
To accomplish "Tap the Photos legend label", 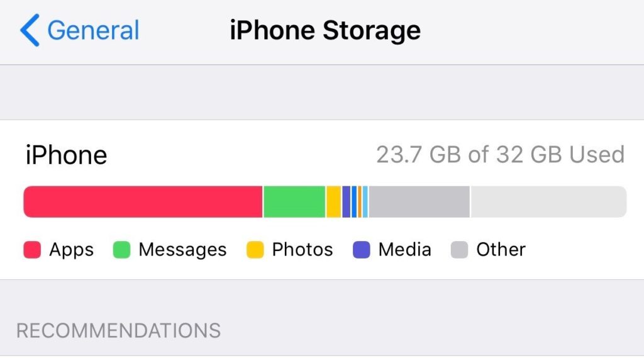I will click(303, 250).
